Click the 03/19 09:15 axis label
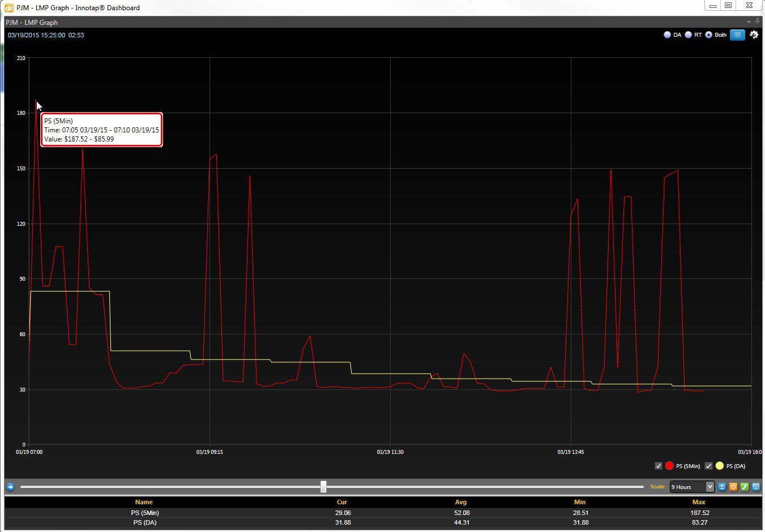This screenshot has height=532, width=765. tap(210, 452)
